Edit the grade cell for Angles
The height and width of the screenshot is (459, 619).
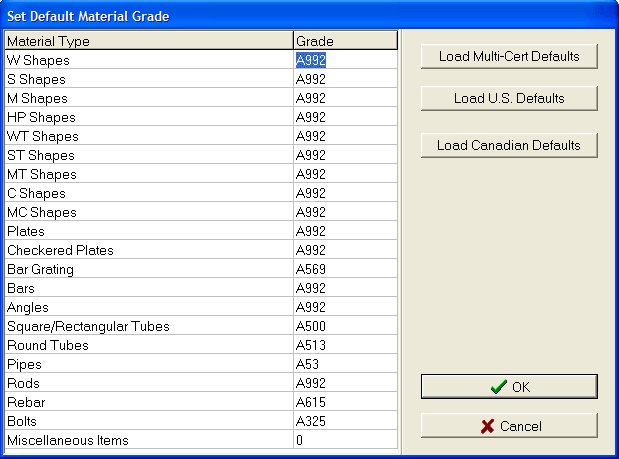click(345, 307)
